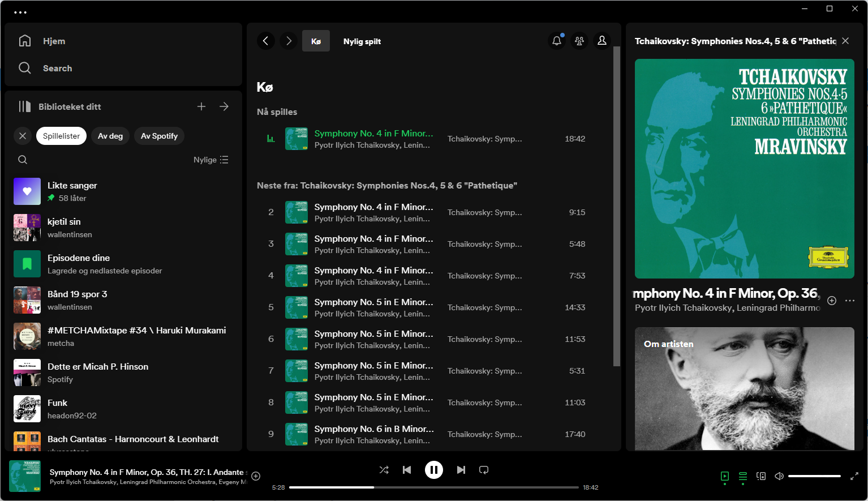Open the Bånd 19 spor 3 playlist
868x501 pixels.
pos(123,300)
